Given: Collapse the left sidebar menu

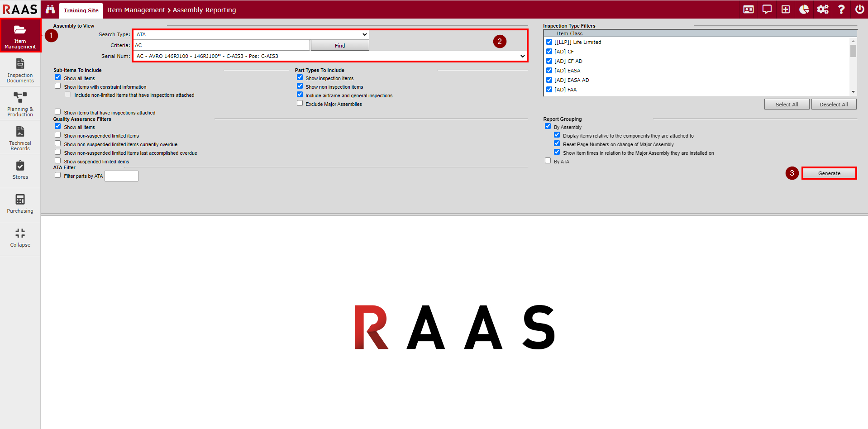Looking at the screenshot, I should click(x=20, y=238).
